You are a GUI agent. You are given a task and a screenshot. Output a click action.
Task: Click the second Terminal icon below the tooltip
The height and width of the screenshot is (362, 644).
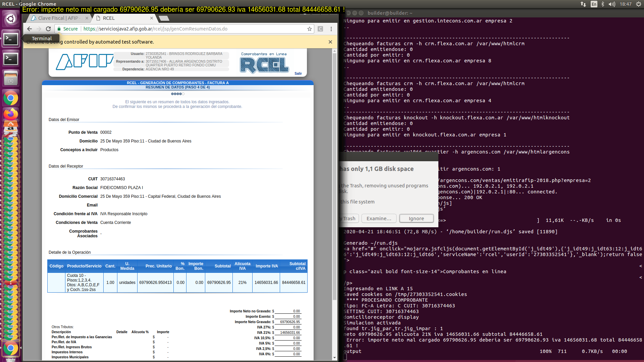[11, 59]
